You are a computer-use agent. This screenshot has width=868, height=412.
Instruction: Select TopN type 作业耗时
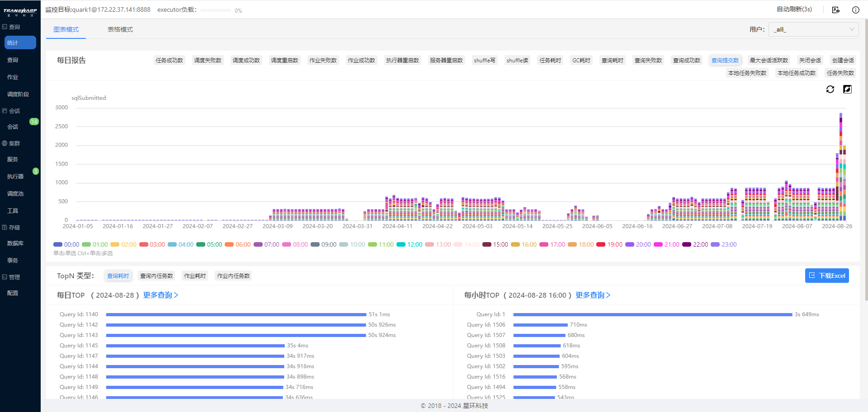(x=195, y=276)
